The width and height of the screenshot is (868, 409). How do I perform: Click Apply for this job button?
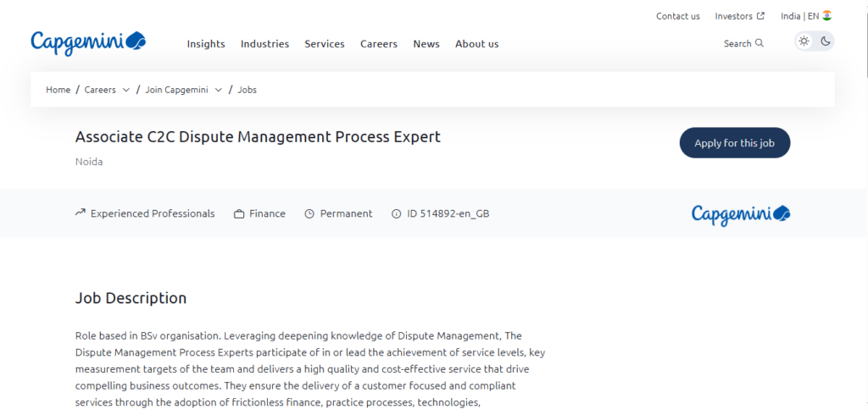[x=735, y=143]
